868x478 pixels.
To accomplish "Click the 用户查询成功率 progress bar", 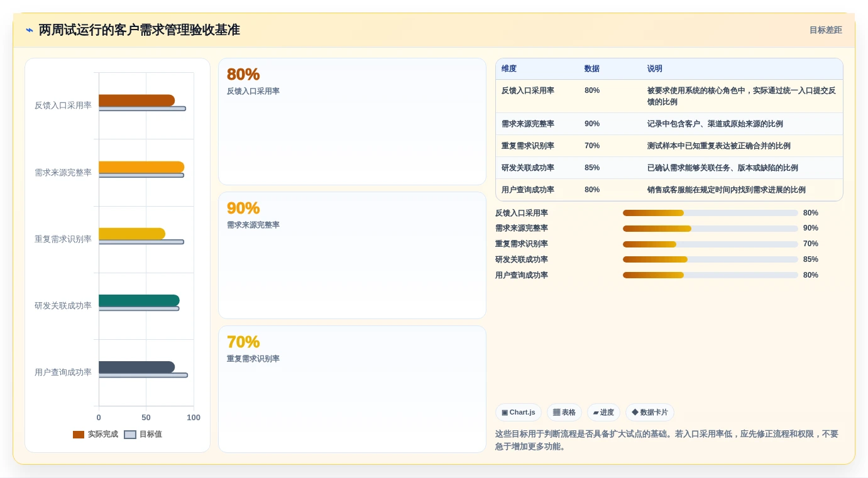I will point(710,275).
